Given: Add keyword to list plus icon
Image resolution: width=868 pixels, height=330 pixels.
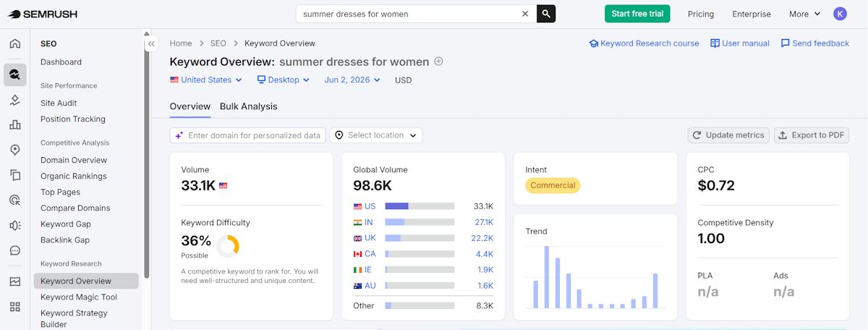Looking at the screenshot, I should [x=438, y=62].
